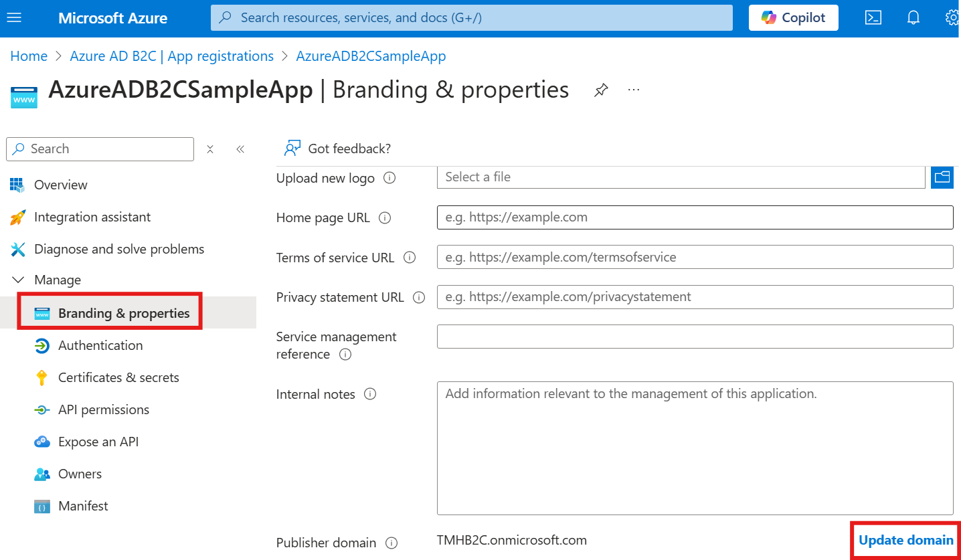
Task: Open the notifications bell
Action: pos(913,18)
